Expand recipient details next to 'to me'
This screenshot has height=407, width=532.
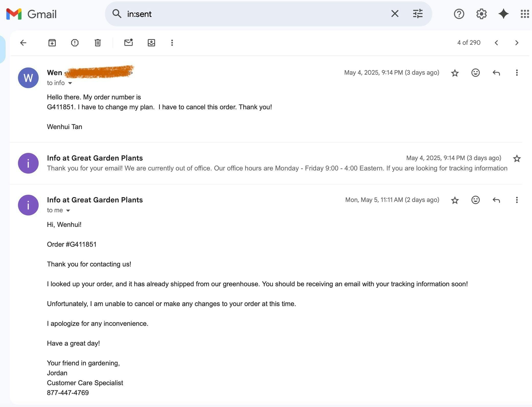click(68, 211)
